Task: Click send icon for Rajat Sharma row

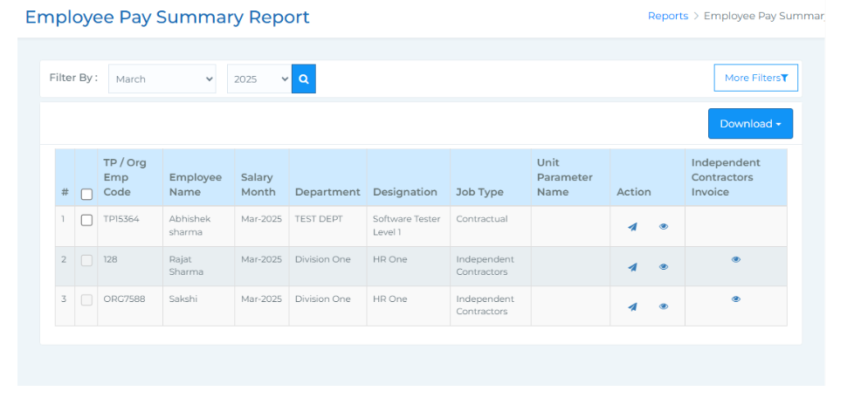Action: (632, 267)
